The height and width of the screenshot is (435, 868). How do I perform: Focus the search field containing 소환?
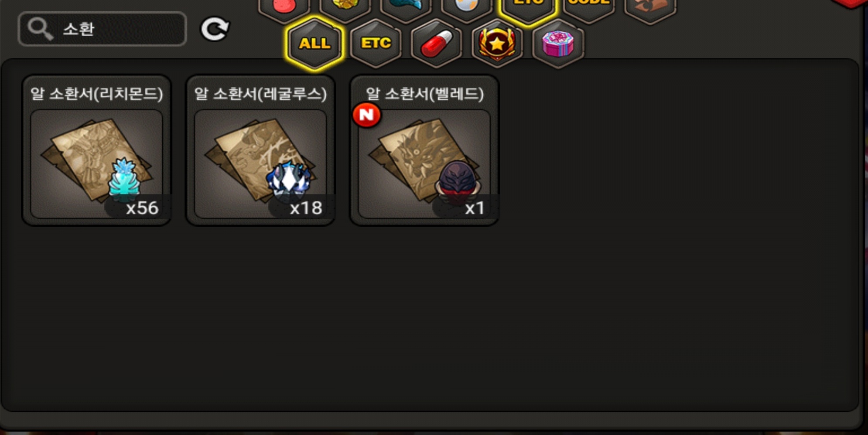(103, 29)
